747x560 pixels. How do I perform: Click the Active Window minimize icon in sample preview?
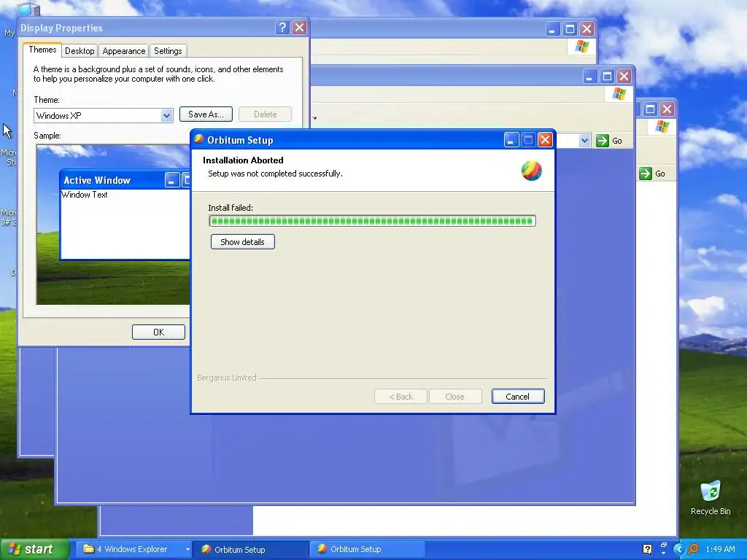pos(172,180)
